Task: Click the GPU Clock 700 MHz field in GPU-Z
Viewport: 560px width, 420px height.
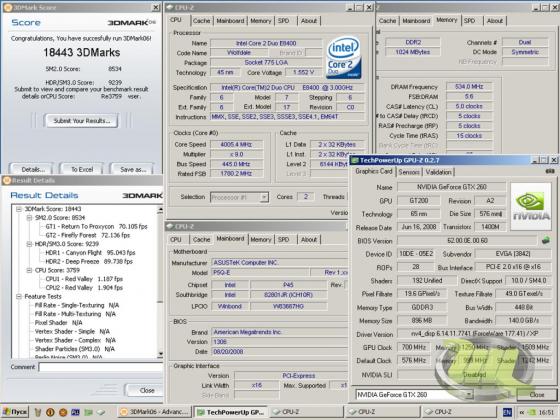Action: pyautogui.click(x=414, y=347)
